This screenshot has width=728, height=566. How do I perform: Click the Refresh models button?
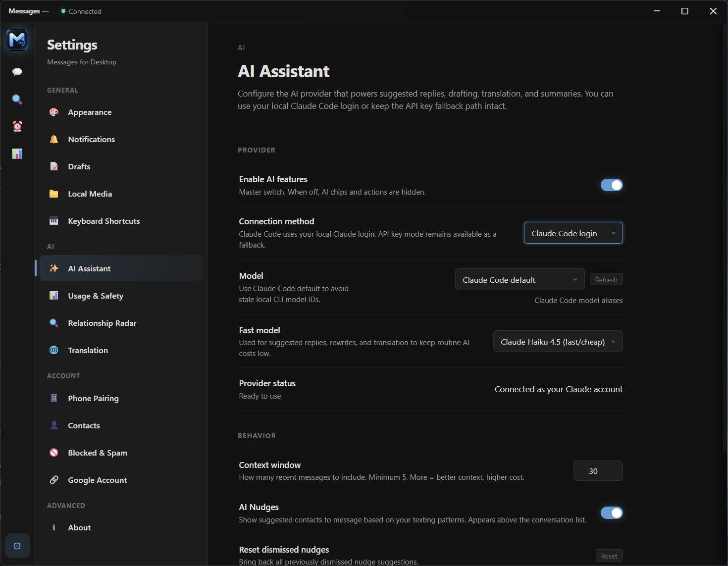pos(606,280)
